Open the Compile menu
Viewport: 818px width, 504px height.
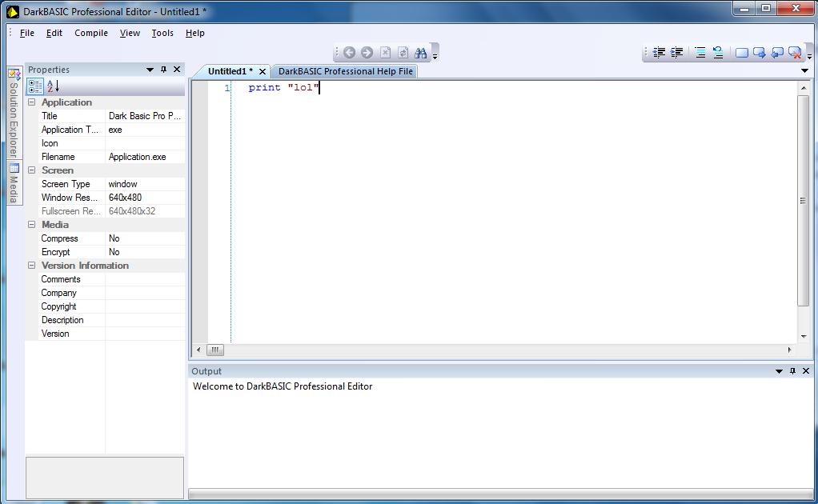click(x=91, y=33)
